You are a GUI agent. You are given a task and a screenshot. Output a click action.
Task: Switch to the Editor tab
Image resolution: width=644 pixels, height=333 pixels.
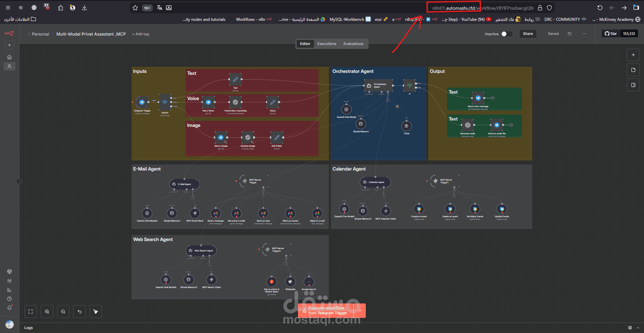click(305, 44)
